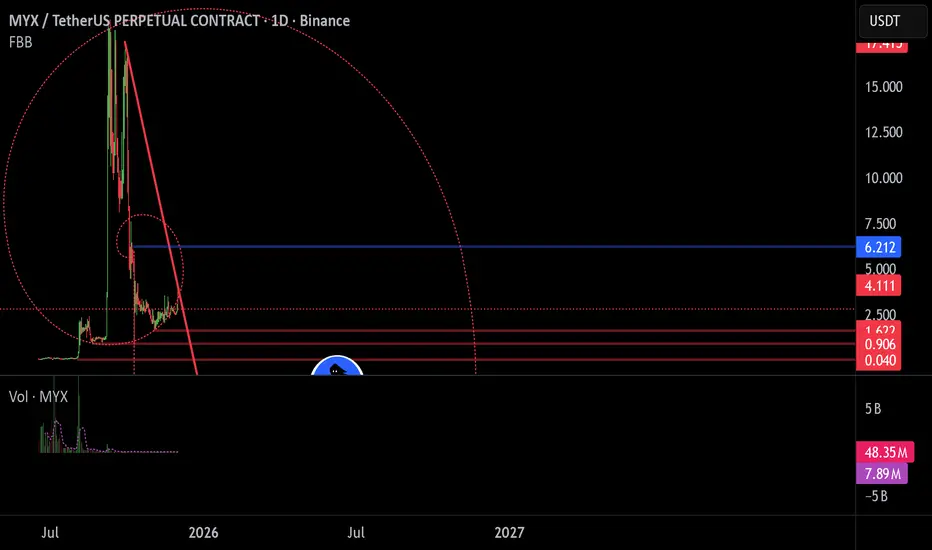Click the MYX / TetherUS PERPETUAL CONTRACT title
Viewport: 932px width, 550px height.
tap(179, 21)
